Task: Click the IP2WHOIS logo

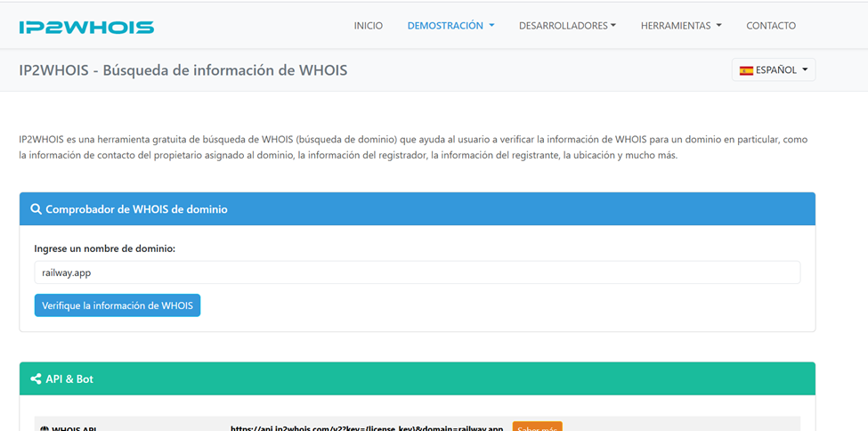Action: tap(86, 27)
